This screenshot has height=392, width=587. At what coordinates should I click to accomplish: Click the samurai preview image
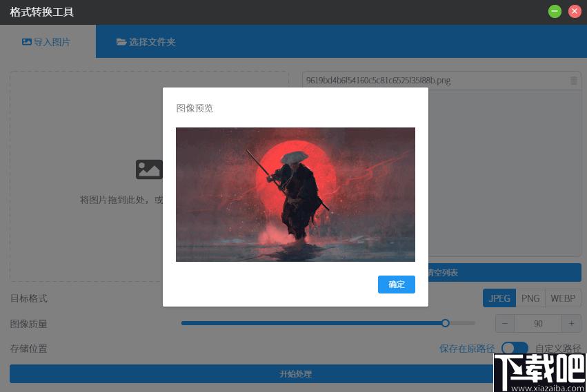pyautogui.click(x=295, y=194)
